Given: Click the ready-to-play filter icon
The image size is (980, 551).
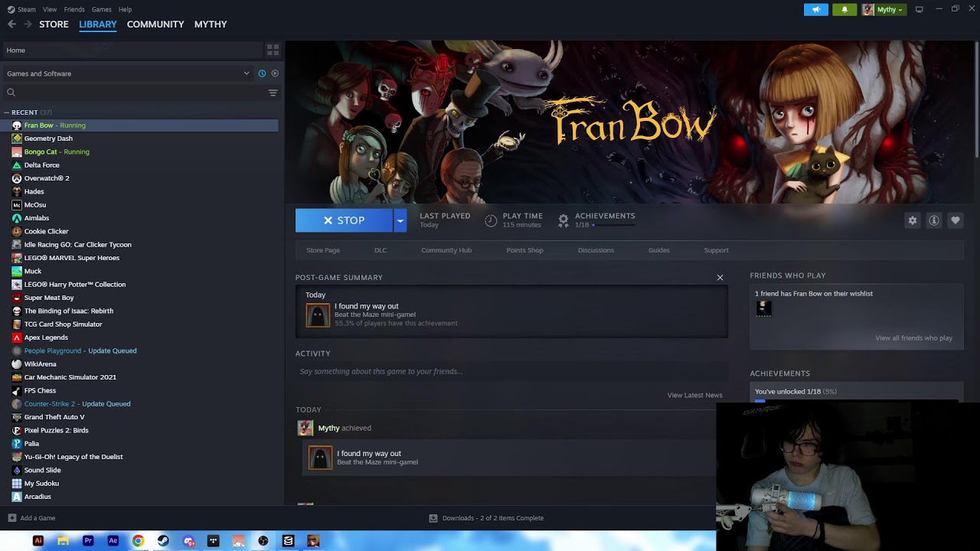Looking at the screenshot, I should (x=275, y=73).
